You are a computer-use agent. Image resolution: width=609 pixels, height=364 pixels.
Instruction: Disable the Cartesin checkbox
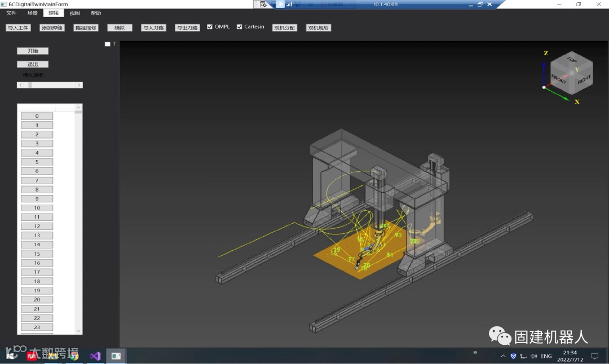point(240,27)
